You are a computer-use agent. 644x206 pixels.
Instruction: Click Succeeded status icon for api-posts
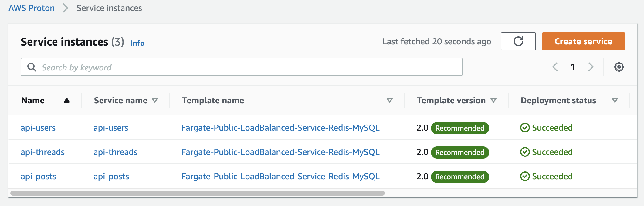click(x=525, y=177)
